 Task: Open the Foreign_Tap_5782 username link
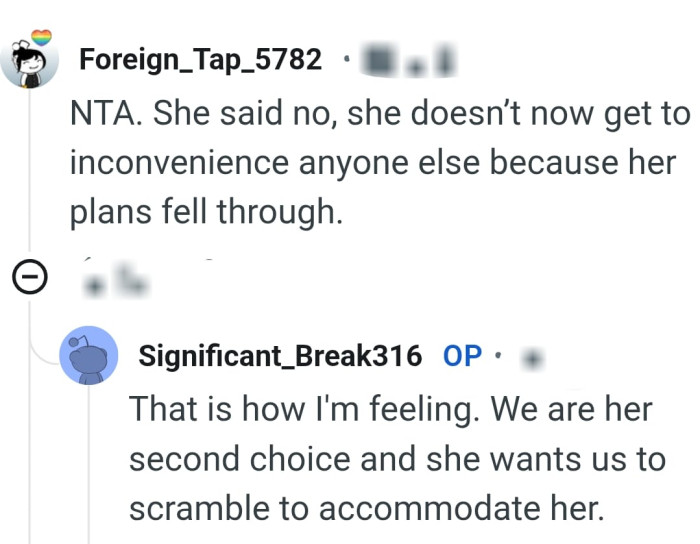(200, 60)
